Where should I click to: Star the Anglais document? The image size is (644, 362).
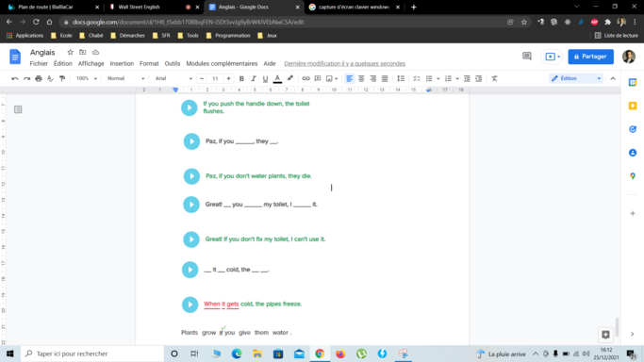pos(70,52)
